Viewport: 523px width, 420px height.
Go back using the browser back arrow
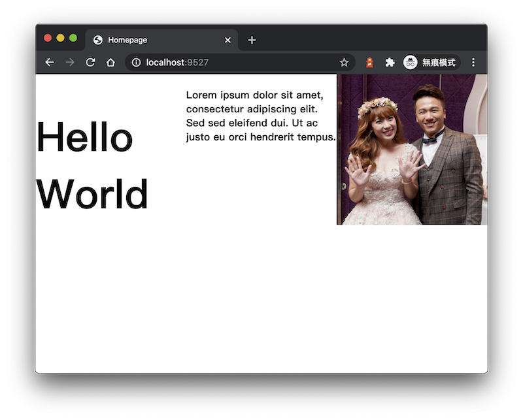coord(50,62)
